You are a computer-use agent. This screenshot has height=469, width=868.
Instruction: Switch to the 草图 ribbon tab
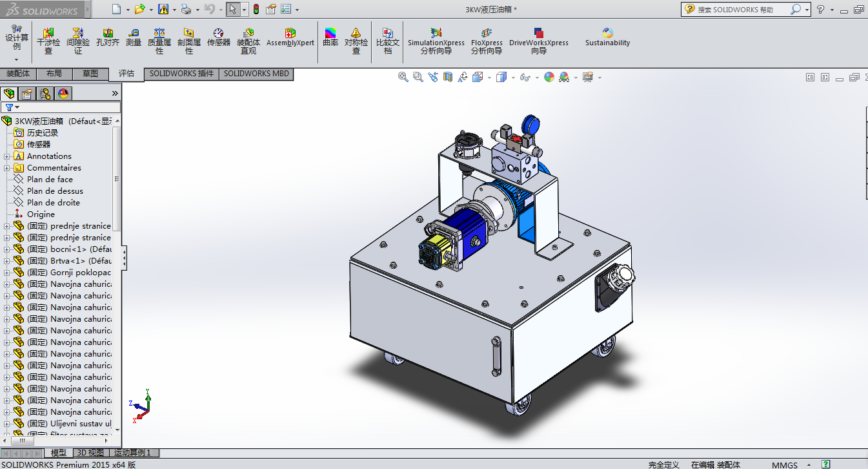(90, 74)
